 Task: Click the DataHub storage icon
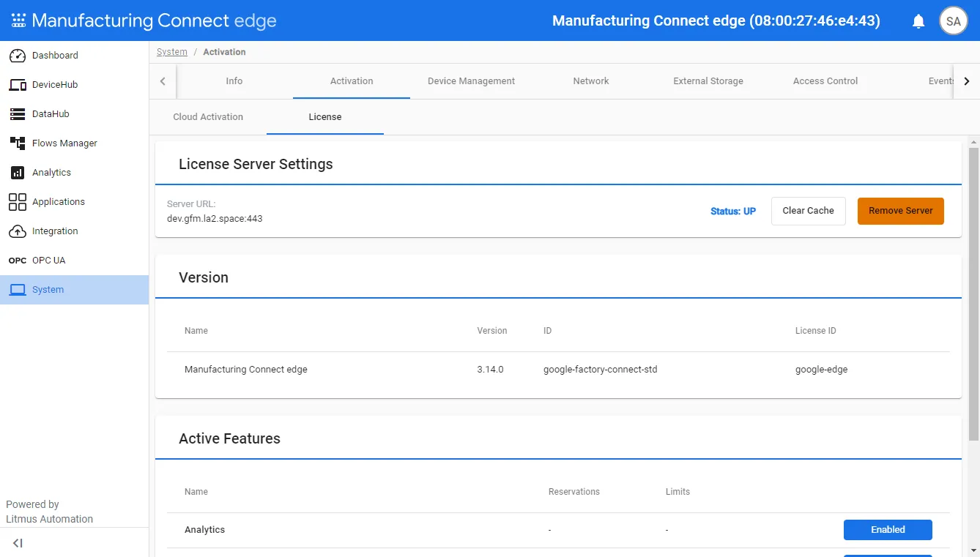click(x=18, y=114)
